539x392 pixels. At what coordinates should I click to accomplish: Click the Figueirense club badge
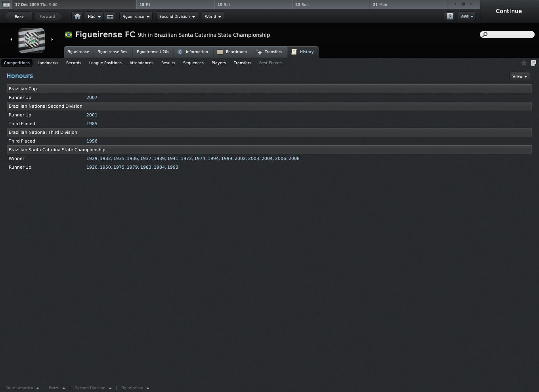31,40
